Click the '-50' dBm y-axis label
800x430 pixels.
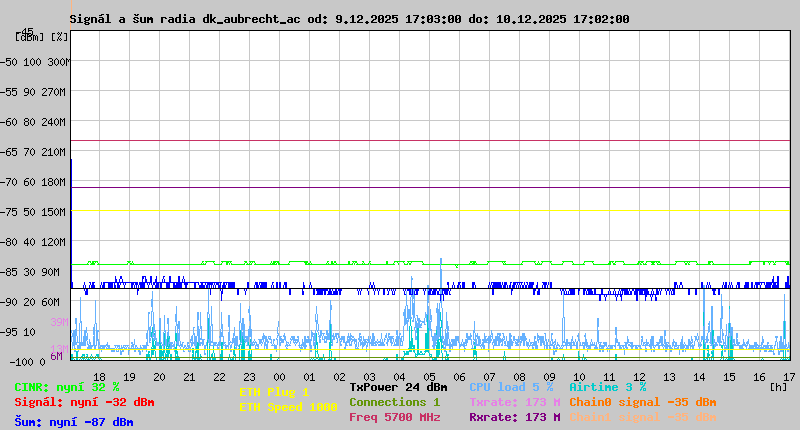point(9,62)
